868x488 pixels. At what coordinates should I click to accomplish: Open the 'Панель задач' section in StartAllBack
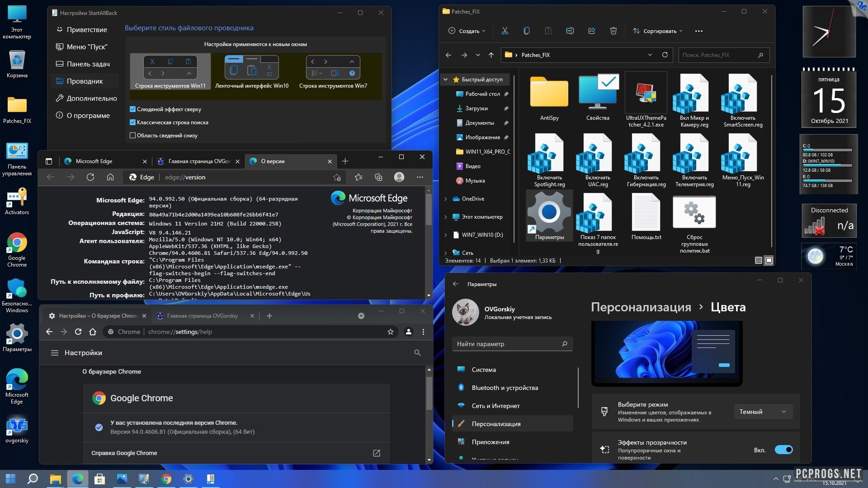tap(88, 64)
